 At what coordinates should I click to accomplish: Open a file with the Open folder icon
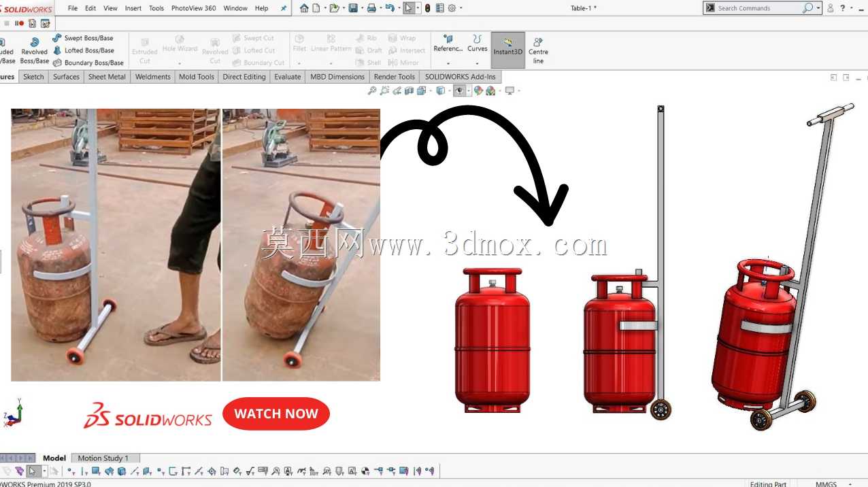pos(333,8)
